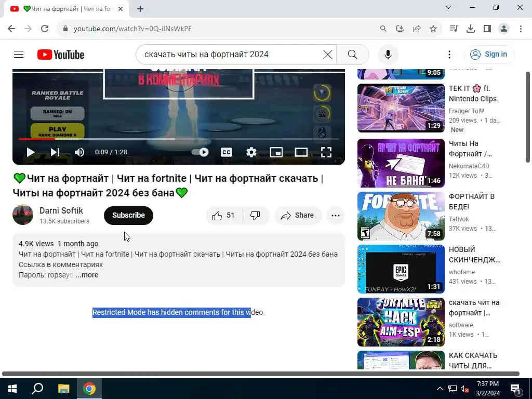This screenshot has width=532, height=399.
Task: Show hidden system tray icons
Action: pos(440,389)
